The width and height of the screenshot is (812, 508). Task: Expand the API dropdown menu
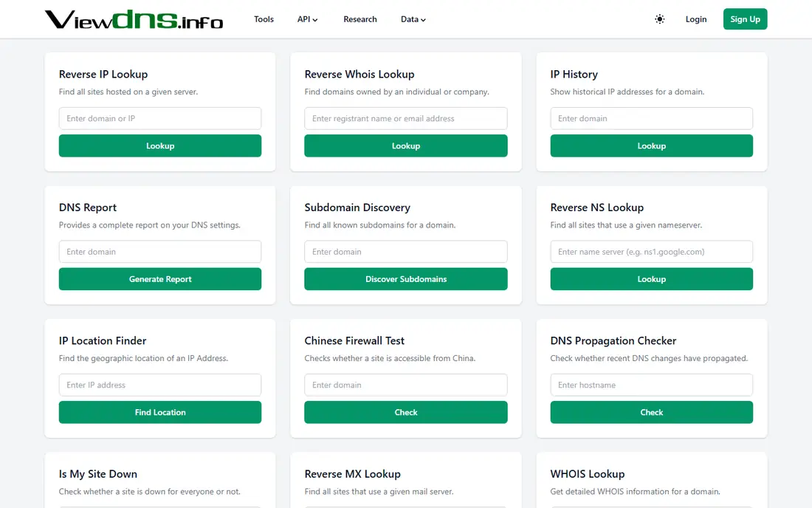point(307,19)
